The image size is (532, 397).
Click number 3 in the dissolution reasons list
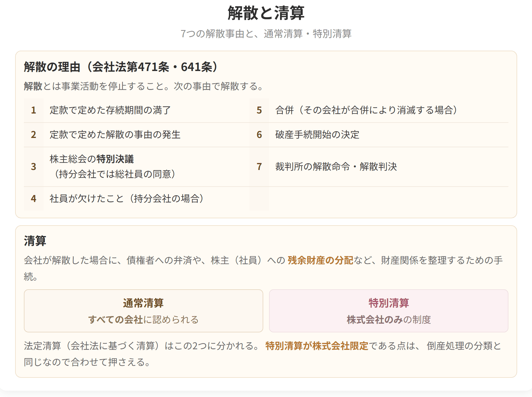[33, 167]
